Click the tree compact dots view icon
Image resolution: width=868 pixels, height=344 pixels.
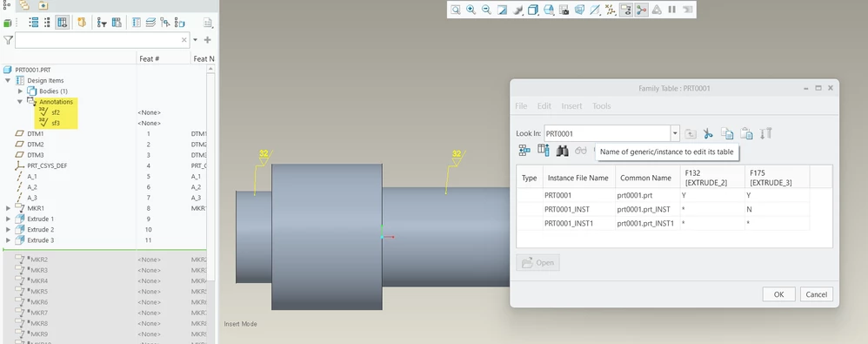pyautogui.click(x=48, y=23)
